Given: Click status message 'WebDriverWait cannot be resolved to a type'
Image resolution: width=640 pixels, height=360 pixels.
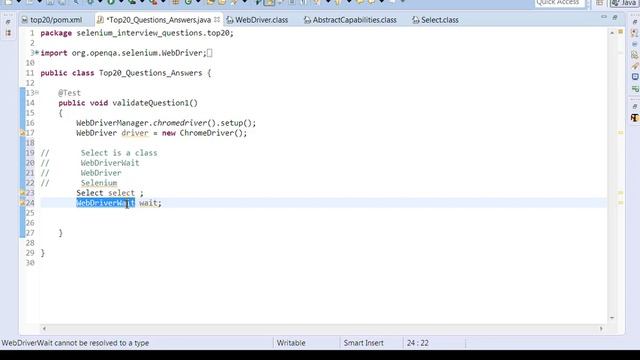Looking at the screenshot, I should click(x=76, y=343).
